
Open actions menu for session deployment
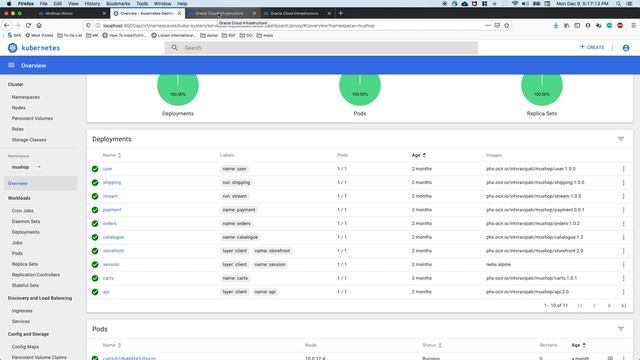623,264
